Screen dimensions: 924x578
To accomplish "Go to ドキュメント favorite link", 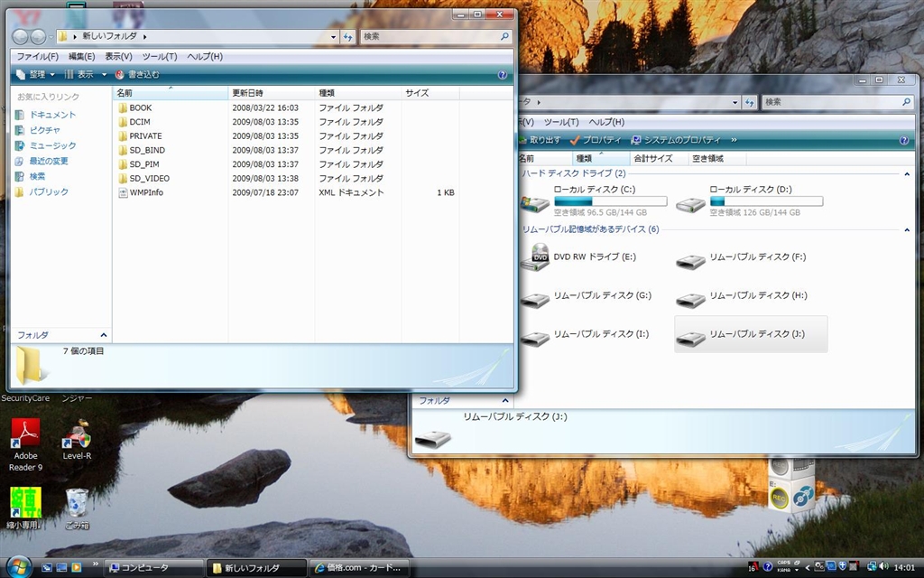I will click(52, 116).
